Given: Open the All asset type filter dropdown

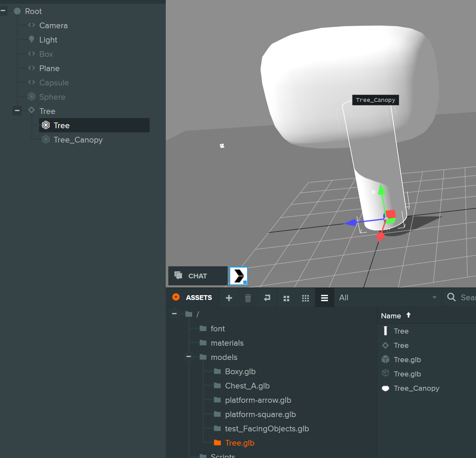Looking at the screenshot, I should (387, 298).
